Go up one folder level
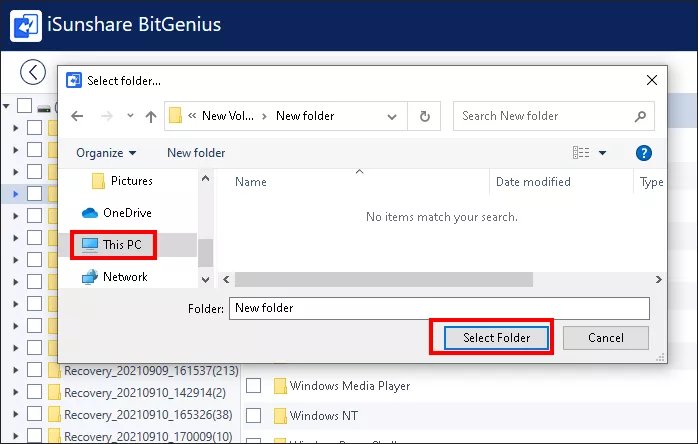This screenshot has width=698, height=444. [x=151, y=117]
